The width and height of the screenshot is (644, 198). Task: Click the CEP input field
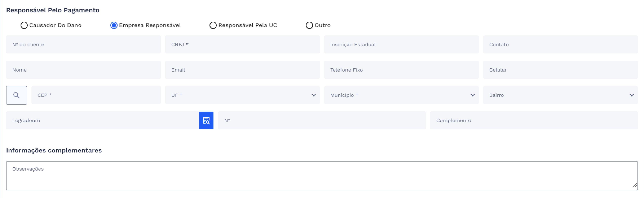(x=96, y=95)
